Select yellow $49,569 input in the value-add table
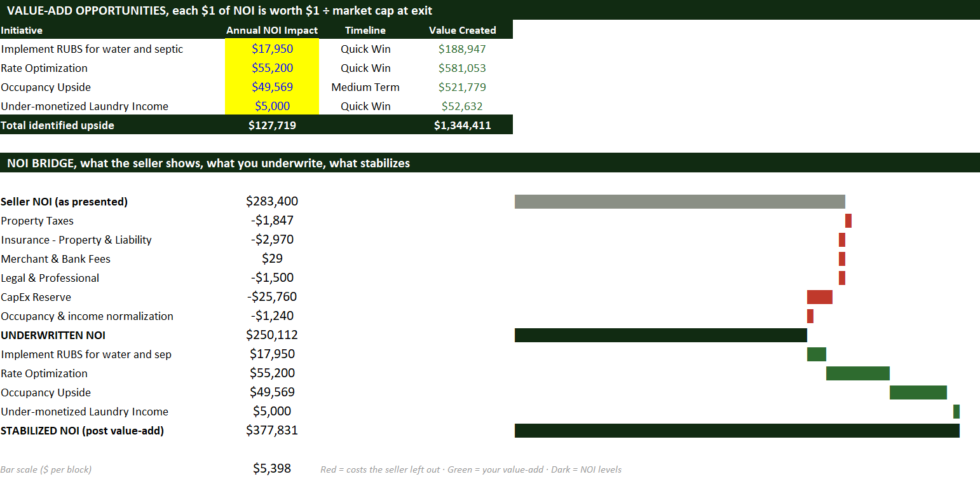 tap(272, 87)
